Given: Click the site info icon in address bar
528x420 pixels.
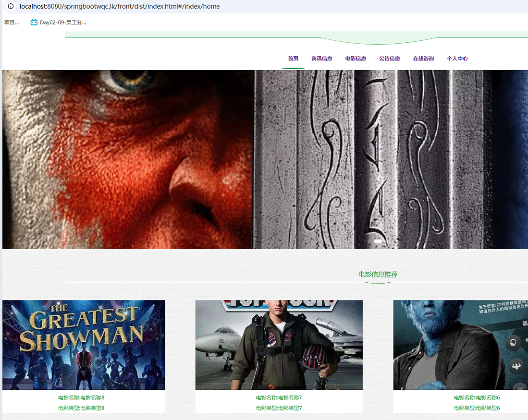Looking at the screenshot, I should [x=11, y=6].
